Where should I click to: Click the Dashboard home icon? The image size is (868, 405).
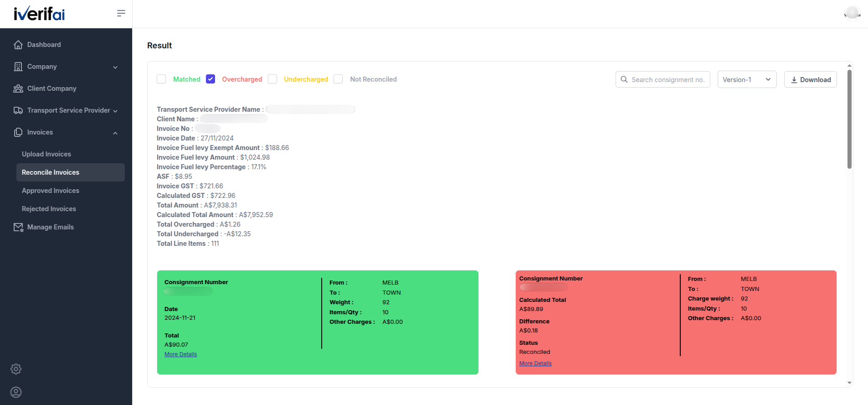[x=18, y=45]
